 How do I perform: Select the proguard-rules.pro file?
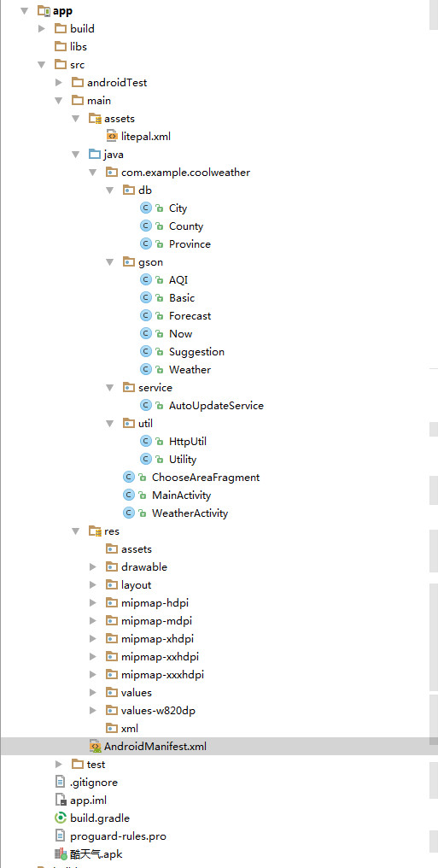click(119, 836)
